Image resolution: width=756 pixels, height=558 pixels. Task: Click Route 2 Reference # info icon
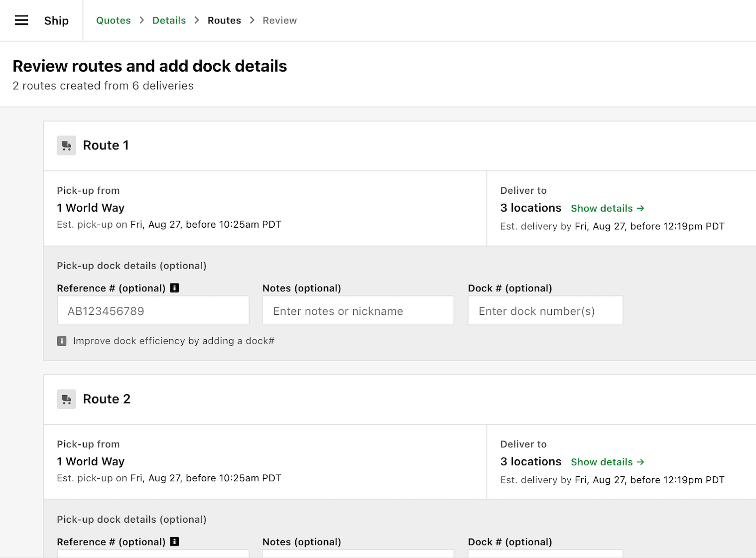(174, 542)
